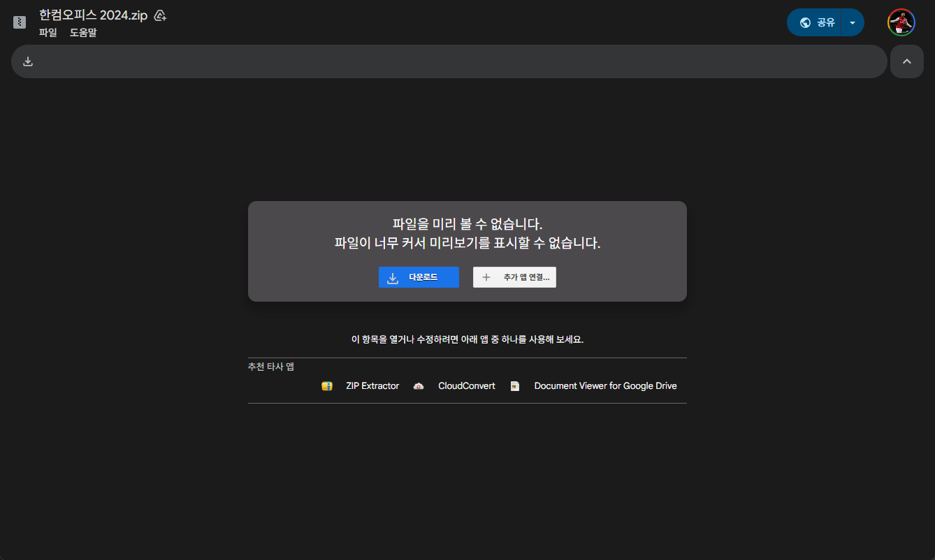Click the zip file type icon
Image resolution: width=935 pixels, height=560 pixels.
[x=20, y=22]
